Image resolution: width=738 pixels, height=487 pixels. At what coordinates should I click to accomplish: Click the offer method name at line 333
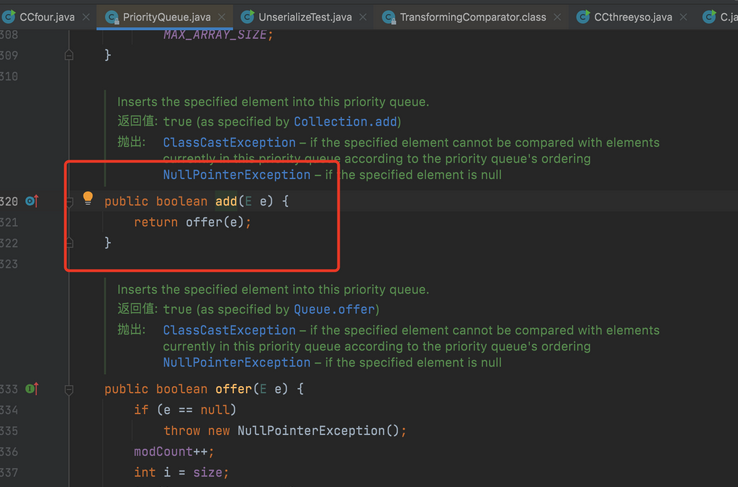tap(233, 389)
